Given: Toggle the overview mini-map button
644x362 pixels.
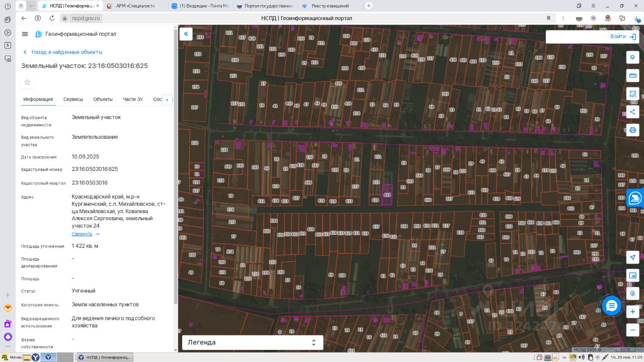Looking at the screenshot, I should [632, 276].
